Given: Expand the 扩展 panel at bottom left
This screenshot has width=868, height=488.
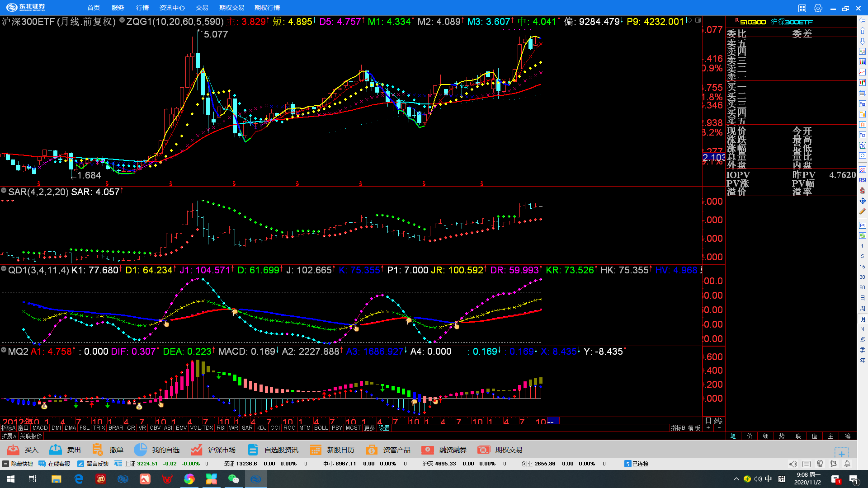Looking at the screenshot, I should pos(9,436).
